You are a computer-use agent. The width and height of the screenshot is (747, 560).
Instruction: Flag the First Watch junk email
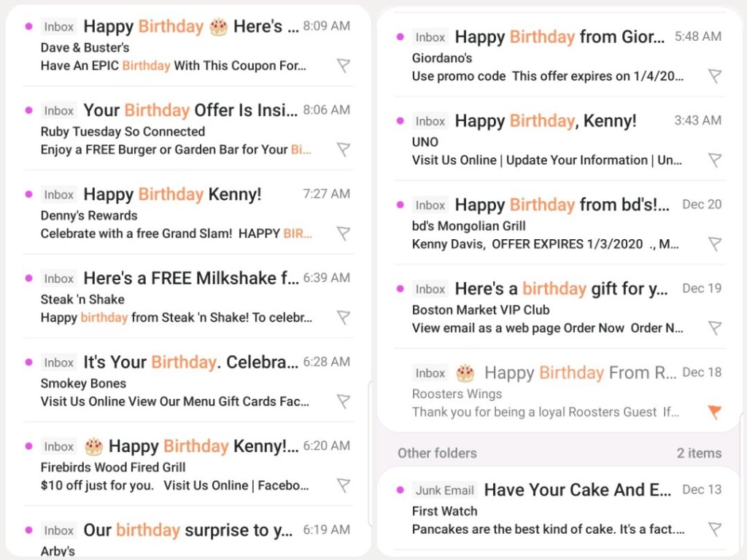point(715,529)
